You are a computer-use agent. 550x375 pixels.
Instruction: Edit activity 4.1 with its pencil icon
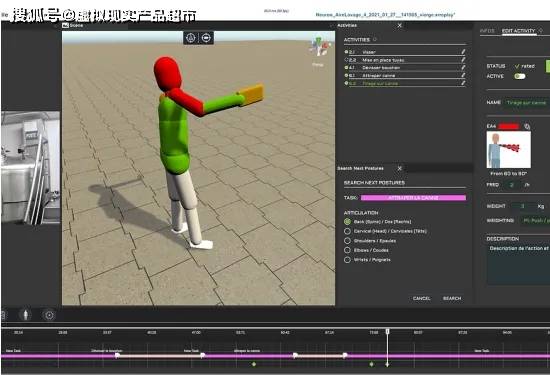[x=463, y=67]
